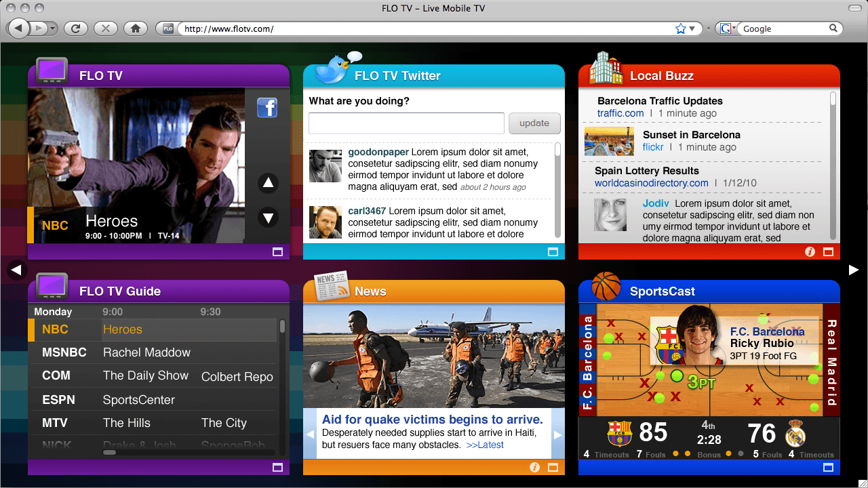Click the channel down arrow in FLO TV
The width and height of the screenshot is (868, 488).
pyautogui.click(x=268, y=218)
